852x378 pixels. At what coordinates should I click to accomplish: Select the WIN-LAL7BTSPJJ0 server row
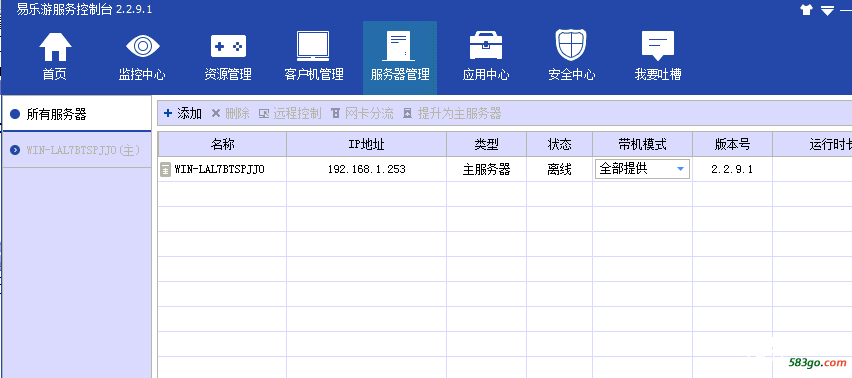click(505, 169)
